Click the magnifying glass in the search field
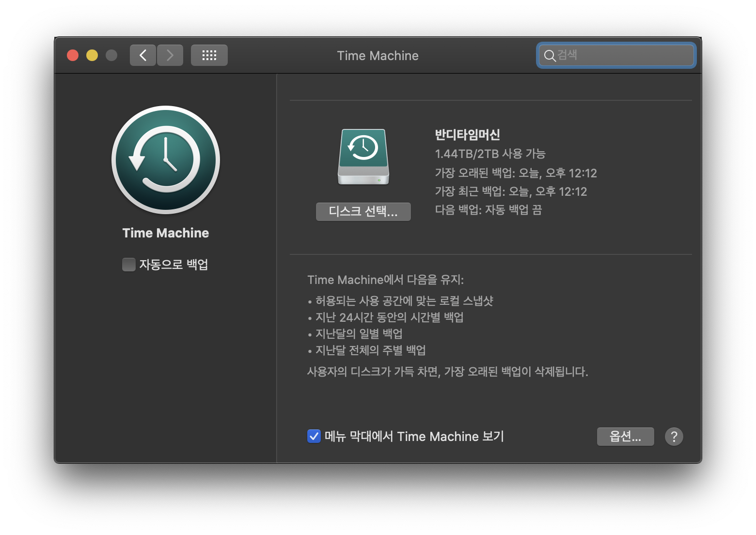 click(x=550, y=56)
